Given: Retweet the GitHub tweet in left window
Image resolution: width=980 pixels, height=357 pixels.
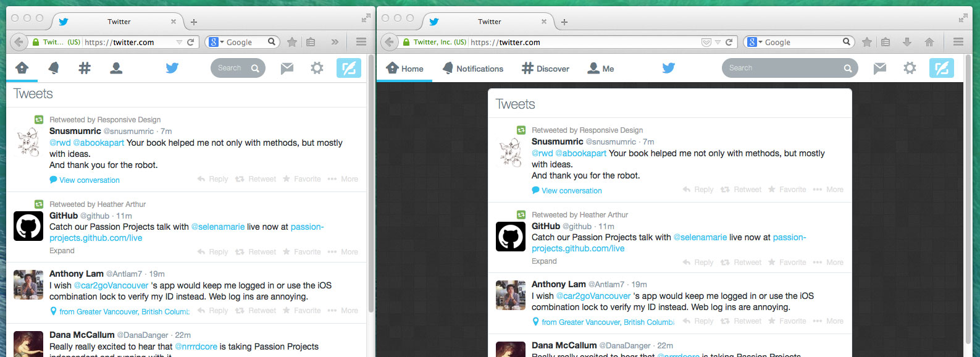Looking at the screenshot, I should click(256, 252).
